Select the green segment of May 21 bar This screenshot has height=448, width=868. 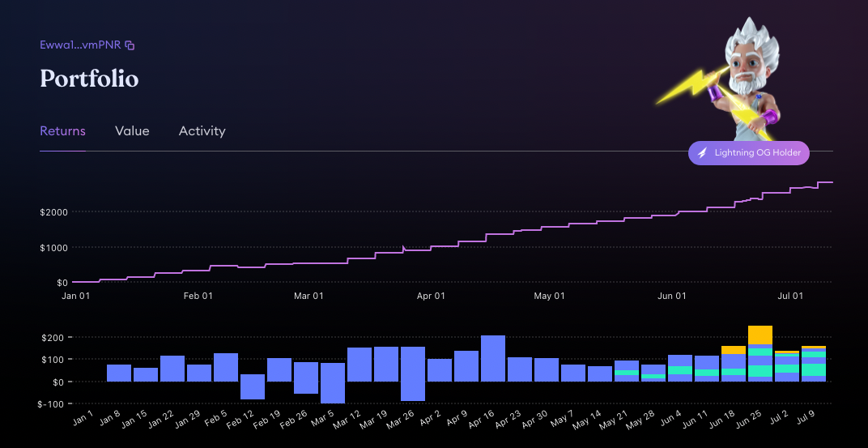pos(627,373)
